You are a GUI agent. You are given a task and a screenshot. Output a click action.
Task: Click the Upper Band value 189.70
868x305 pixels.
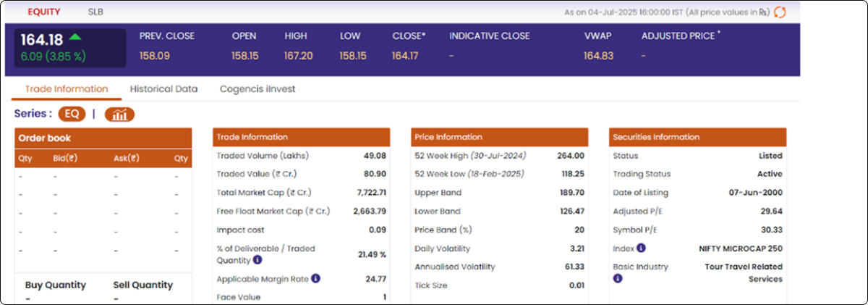(x=571, y=193)
